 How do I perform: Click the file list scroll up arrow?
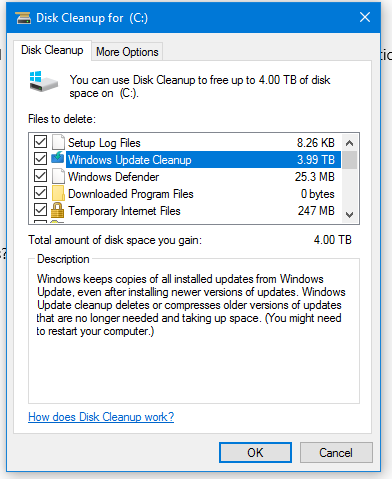click(x=349, y=143)
